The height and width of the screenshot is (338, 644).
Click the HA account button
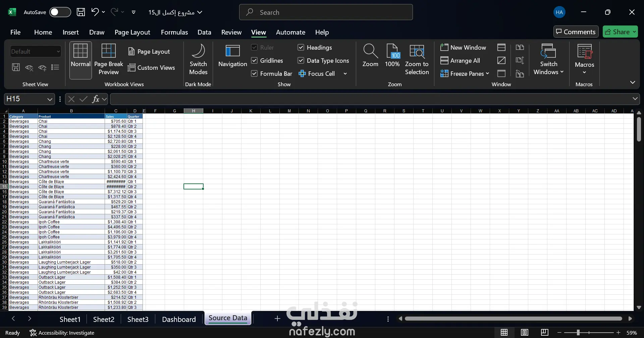pos(559,12)
